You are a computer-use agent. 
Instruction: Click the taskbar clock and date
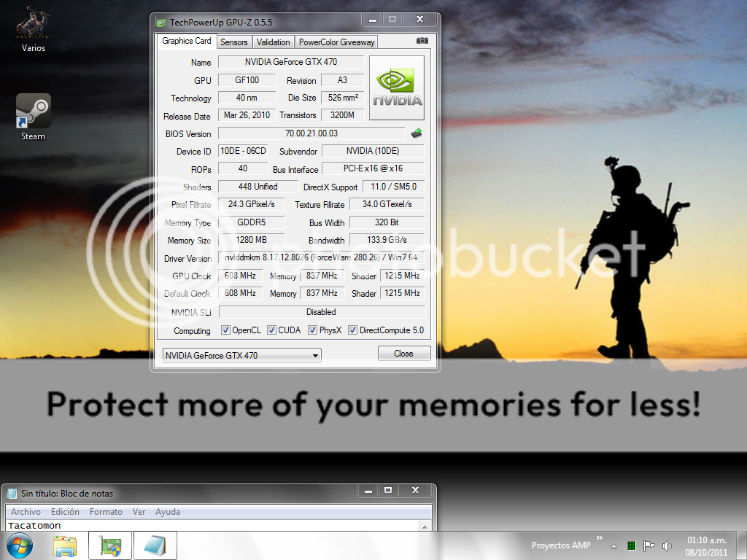(x=706, y=546)
